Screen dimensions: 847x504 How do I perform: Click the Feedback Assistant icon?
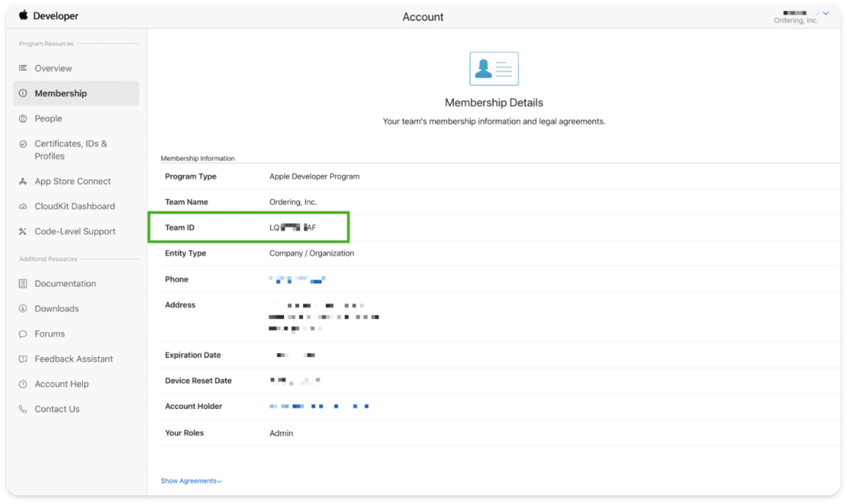23,359
